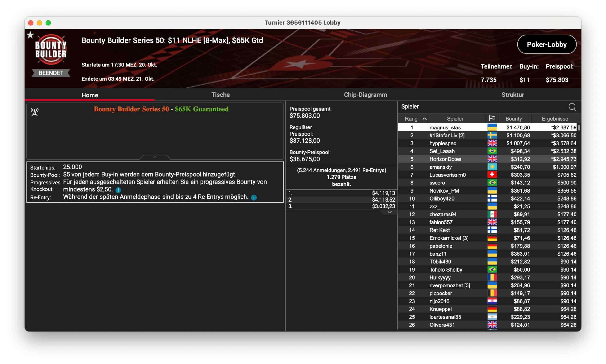
Task: Select player hyppiespec row
Action: [442, 143]
